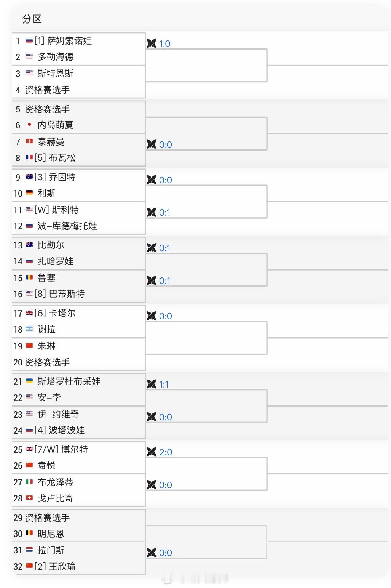Click the 0:0 score for 伊-约维奇 match

(x=165, y=417)
